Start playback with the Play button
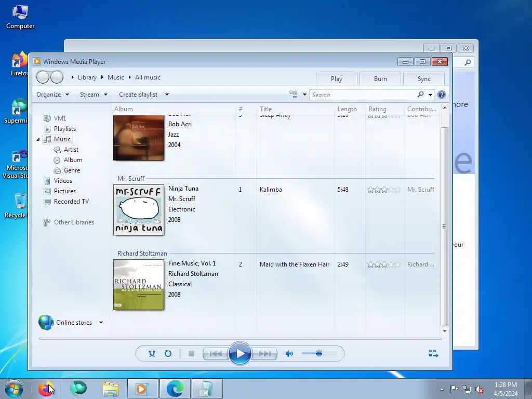The height and width of the screenshot is (399, 532). 240,353
